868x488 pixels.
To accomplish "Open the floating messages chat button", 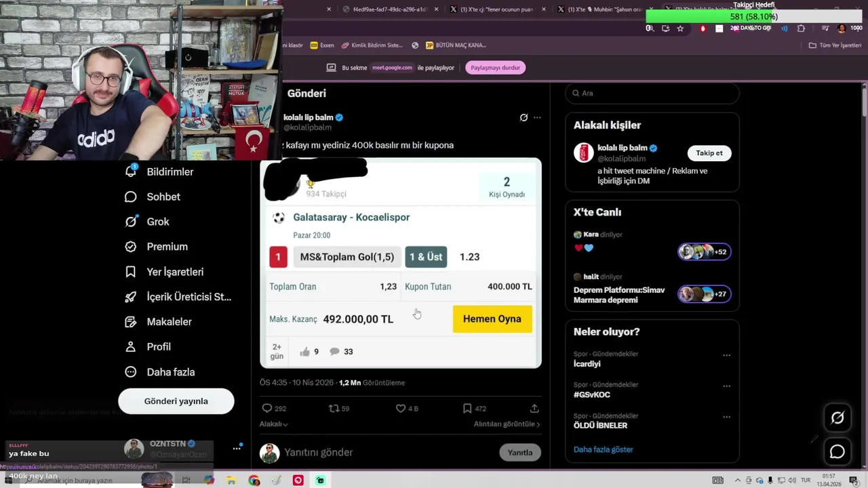I will click(837, 451).
